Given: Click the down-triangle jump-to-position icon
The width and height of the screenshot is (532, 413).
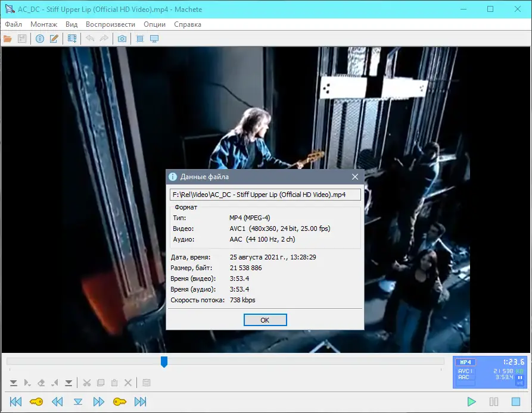Looking at the screenshot, I should click(x=78, y=402).
